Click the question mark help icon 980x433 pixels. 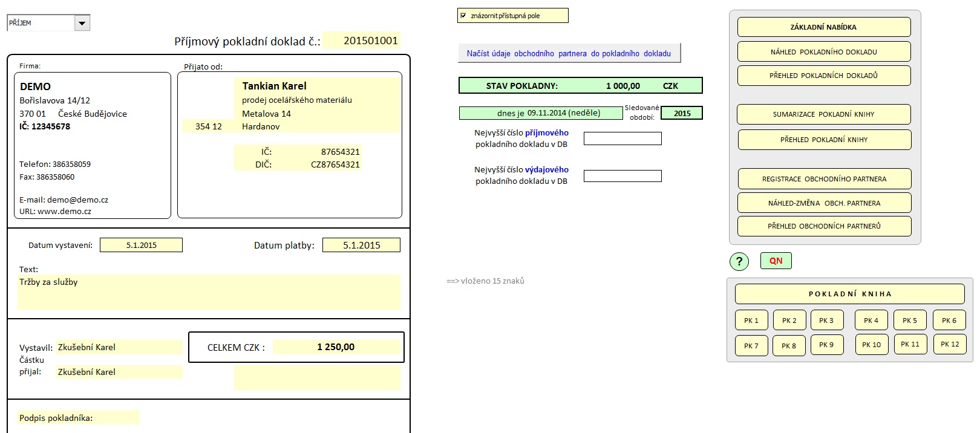tap(739, 261)
